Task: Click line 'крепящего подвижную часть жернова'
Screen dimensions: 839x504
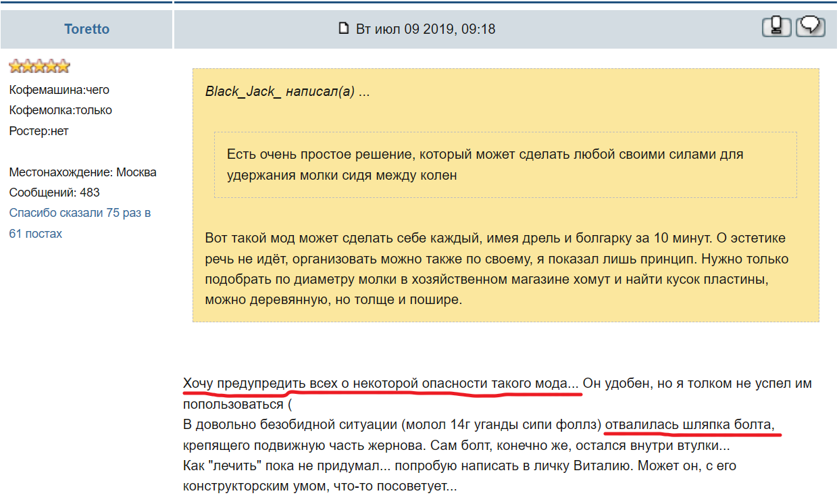Action: tap(457, 446)
